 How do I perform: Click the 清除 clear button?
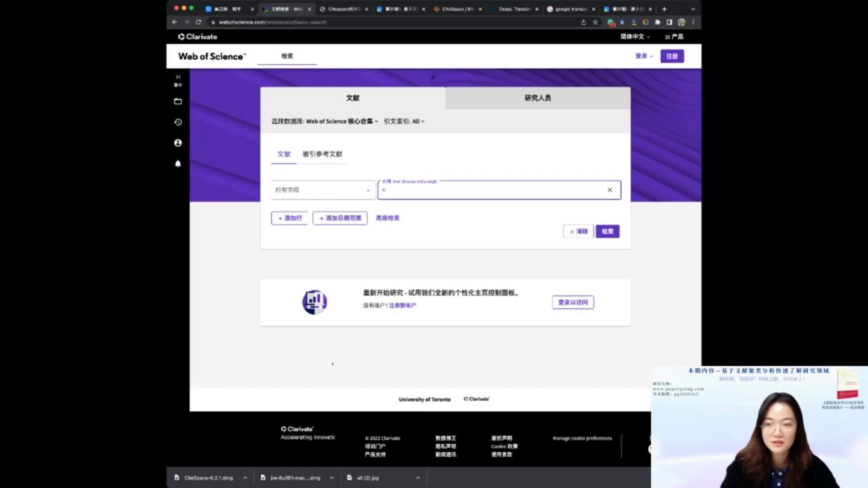point(578,231)
